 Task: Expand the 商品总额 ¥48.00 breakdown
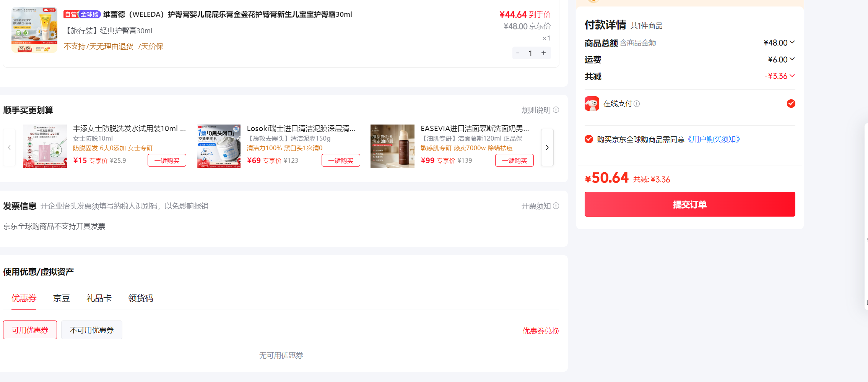pyautogui.click(x=792, y=42)
